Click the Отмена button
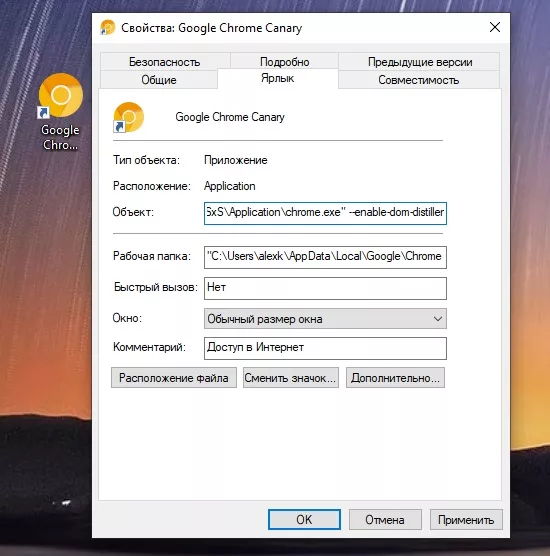Viewport: 550px width, 556px height. point(385,519)
